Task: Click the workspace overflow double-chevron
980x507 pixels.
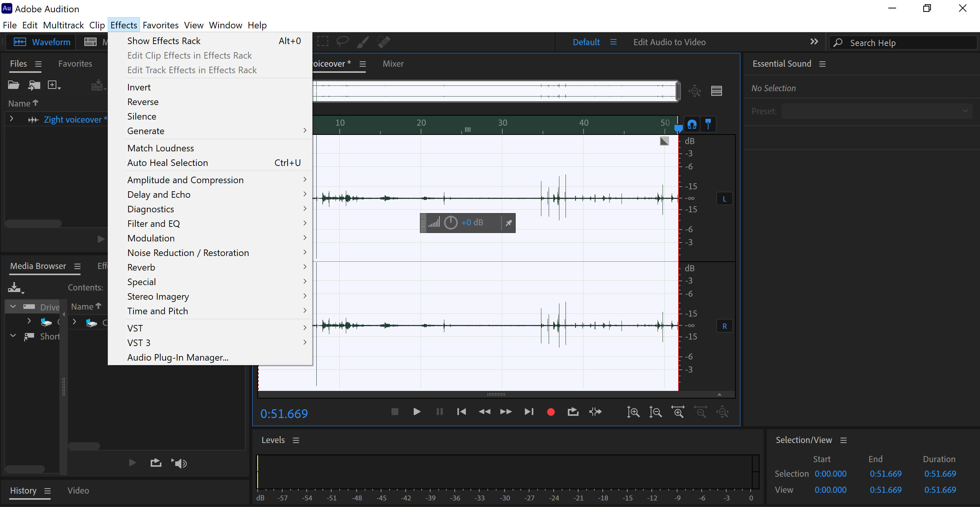Action: (x=814, y=41)
